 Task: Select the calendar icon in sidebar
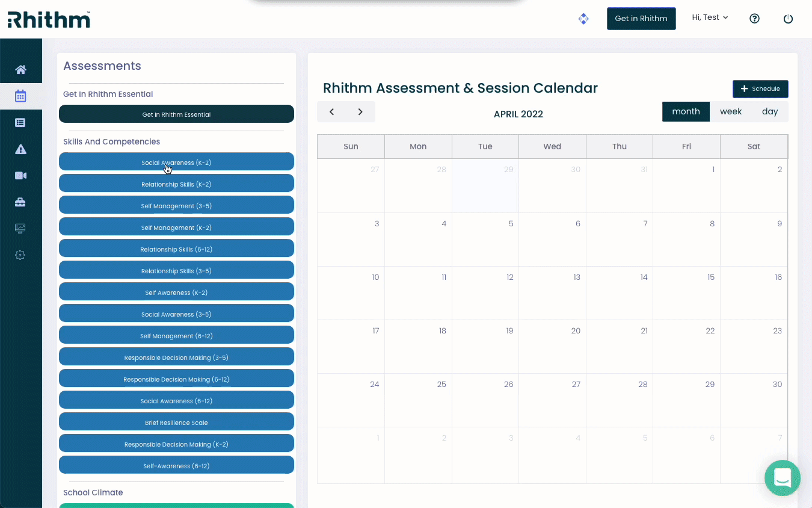pos(20,96)
